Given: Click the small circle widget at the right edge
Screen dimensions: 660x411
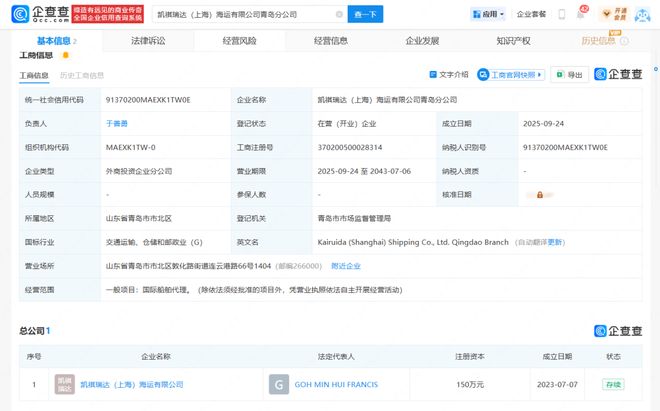Looking at the screenshot, I should click(656, 69).
